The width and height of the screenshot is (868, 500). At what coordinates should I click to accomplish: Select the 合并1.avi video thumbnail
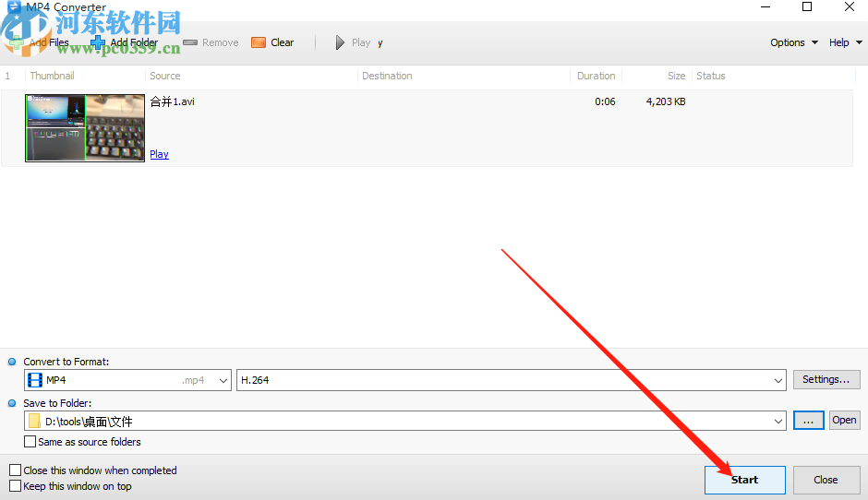(x=85, y=127)
